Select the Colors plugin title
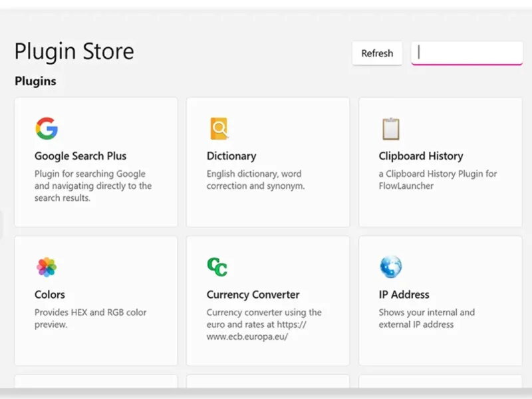This screenshot has height=399, width=532. click(49, 295)
